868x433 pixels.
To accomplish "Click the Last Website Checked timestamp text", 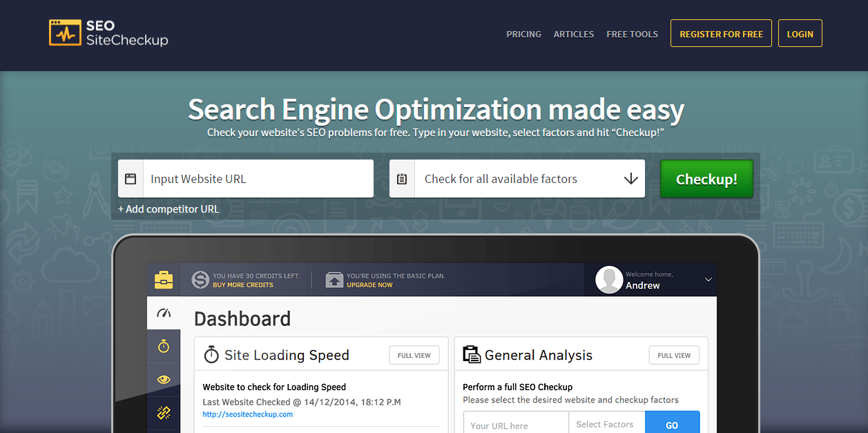I will click(x=302, y=401).
